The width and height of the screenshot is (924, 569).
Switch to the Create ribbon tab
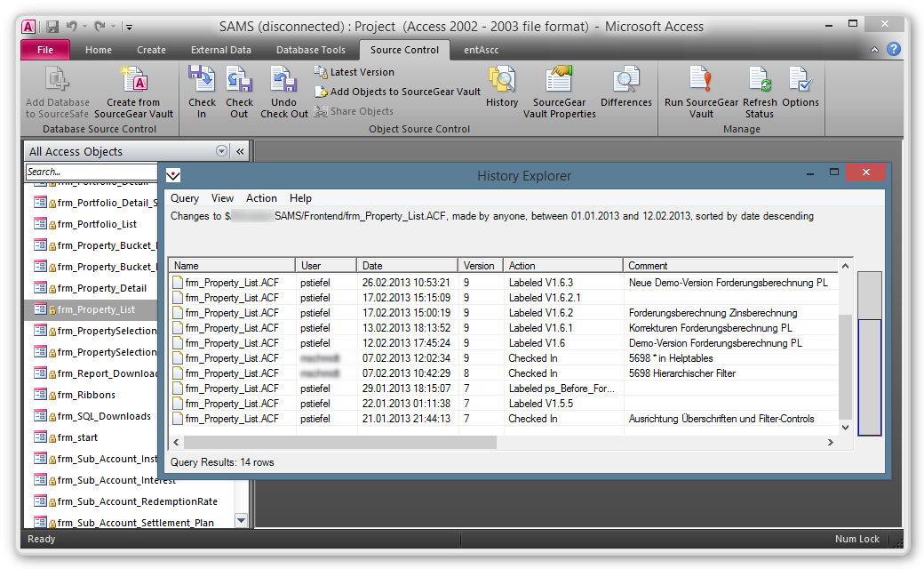click(x=151, y=50)
